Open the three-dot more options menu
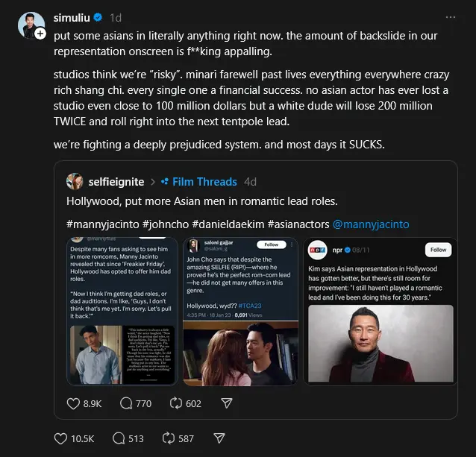Image resolution: width=476 pixels, height=457 pixels. pyautogui.click(x=450, y=17)
